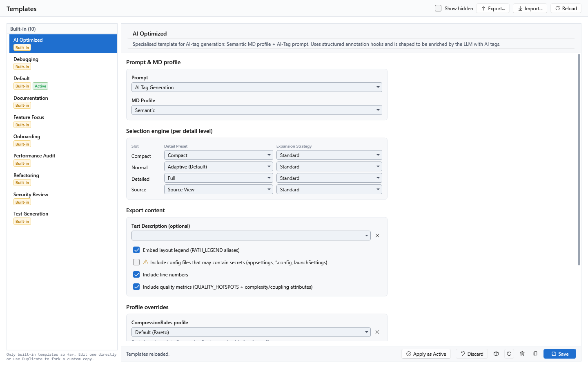The image size is (588, 368).
Task: Open the Test Description dropdown
Action: pos(251,236)
